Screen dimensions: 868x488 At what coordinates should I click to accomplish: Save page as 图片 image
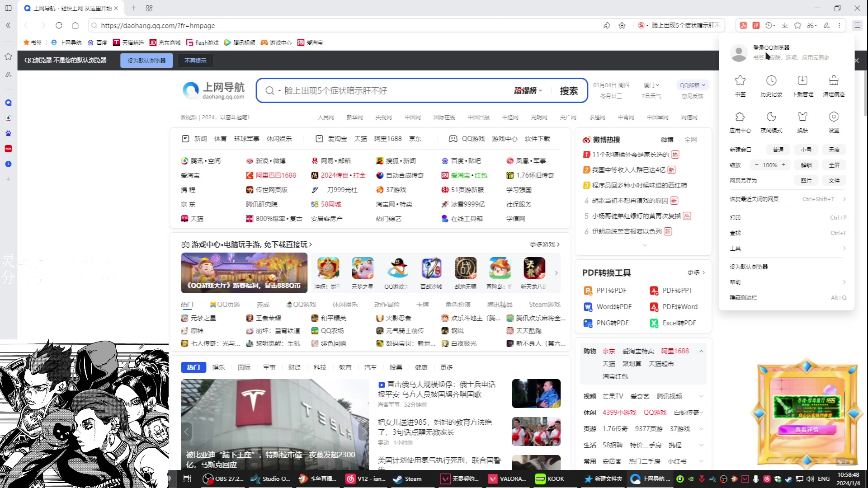pos(806,180)
